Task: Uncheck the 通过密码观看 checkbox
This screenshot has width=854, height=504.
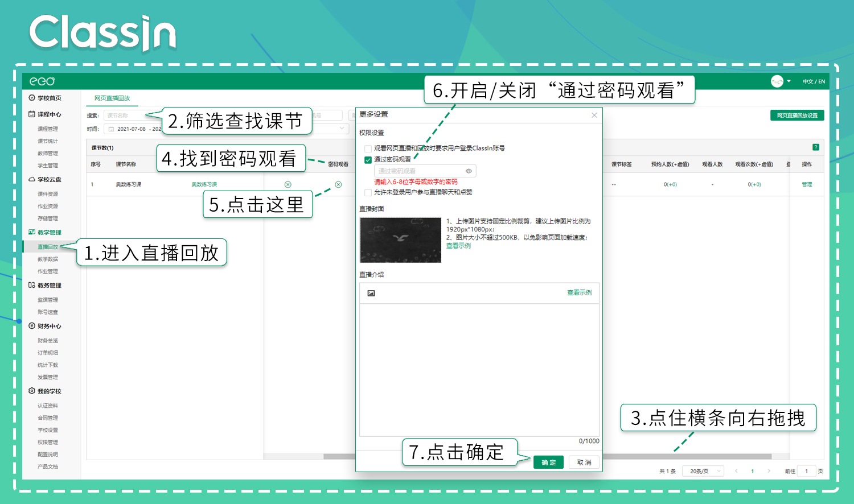Action: coord(368,160)
